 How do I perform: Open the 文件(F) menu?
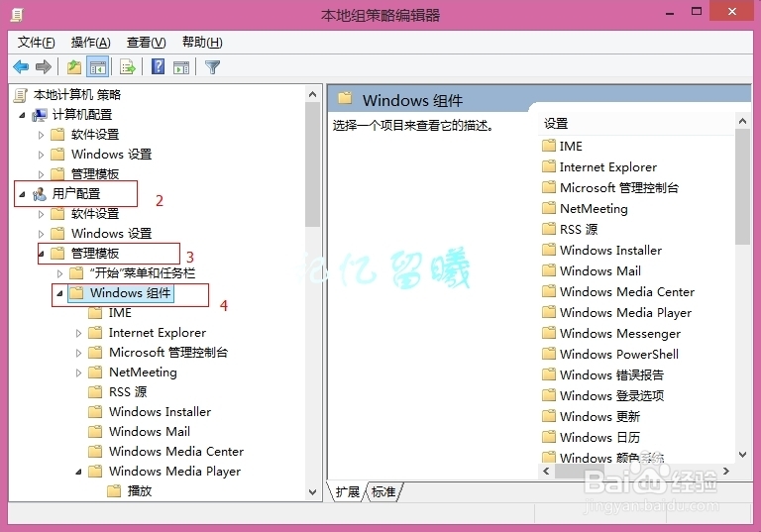tap(36, 43)
